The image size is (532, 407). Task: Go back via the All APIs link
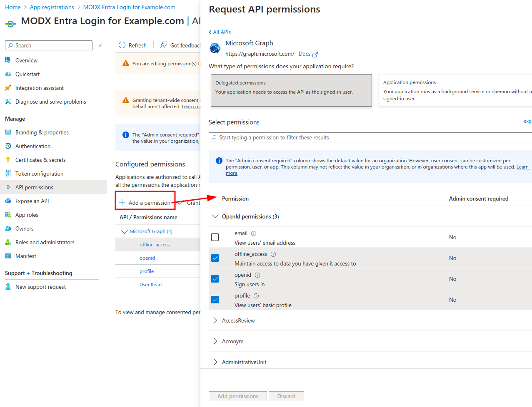click(220, 32)
